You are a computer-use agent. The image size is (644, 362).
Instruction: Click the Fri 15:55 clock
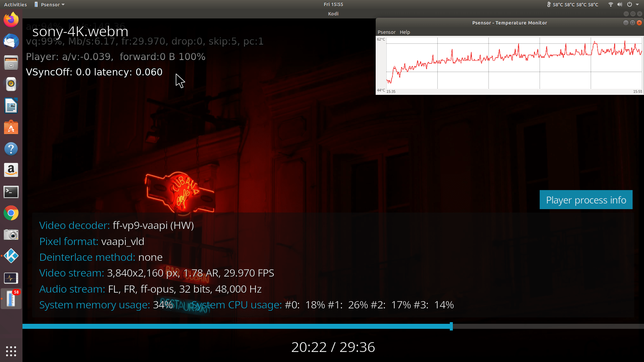tap(333, 4)
